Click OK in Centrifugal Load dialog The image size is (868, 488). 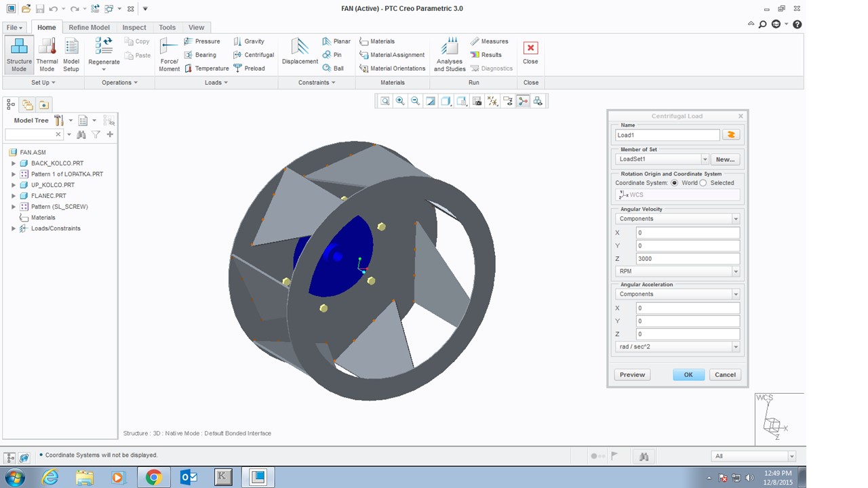pos(688,375)
